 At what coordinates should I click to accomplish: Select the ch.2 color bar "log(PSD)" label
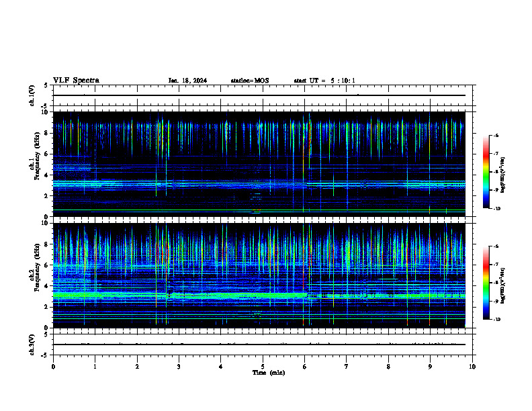coord(503,286)
